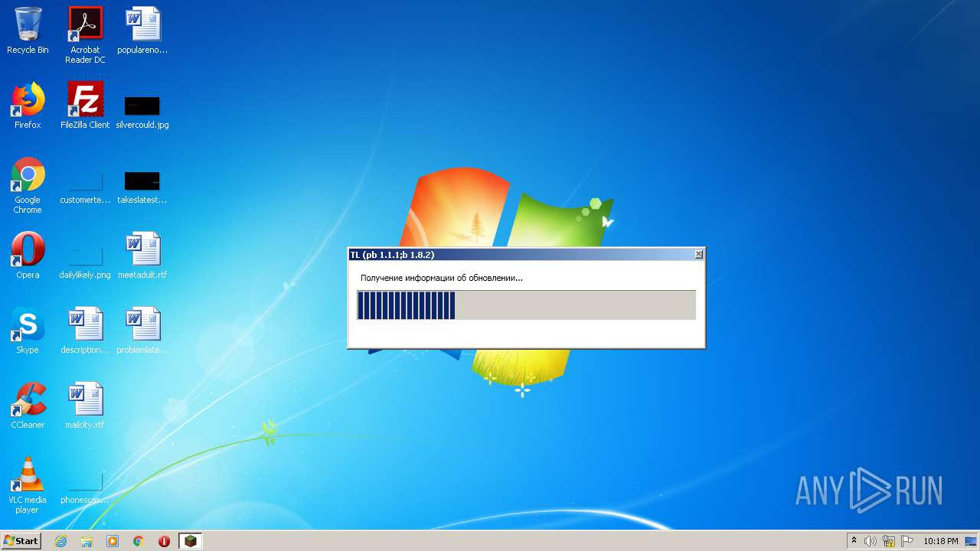Switch to the TL launcher taskbar item
This screenshot has height=551, width=980.
(190, 541)
